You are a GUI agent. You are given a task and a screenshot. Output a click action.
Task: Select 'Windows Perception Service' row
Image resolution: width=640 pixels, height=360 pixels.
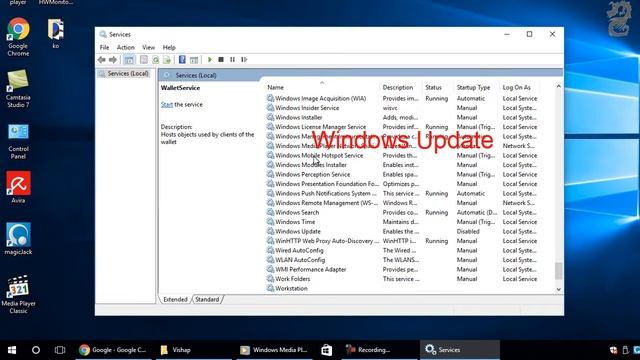[x=402, y=174]
